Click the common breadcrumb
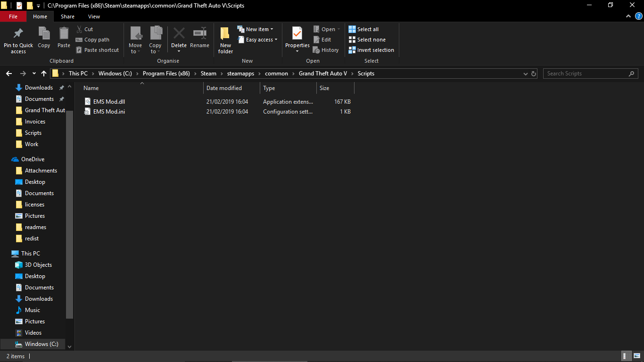Viewport: 644px width, 362px height. (276, 74)
